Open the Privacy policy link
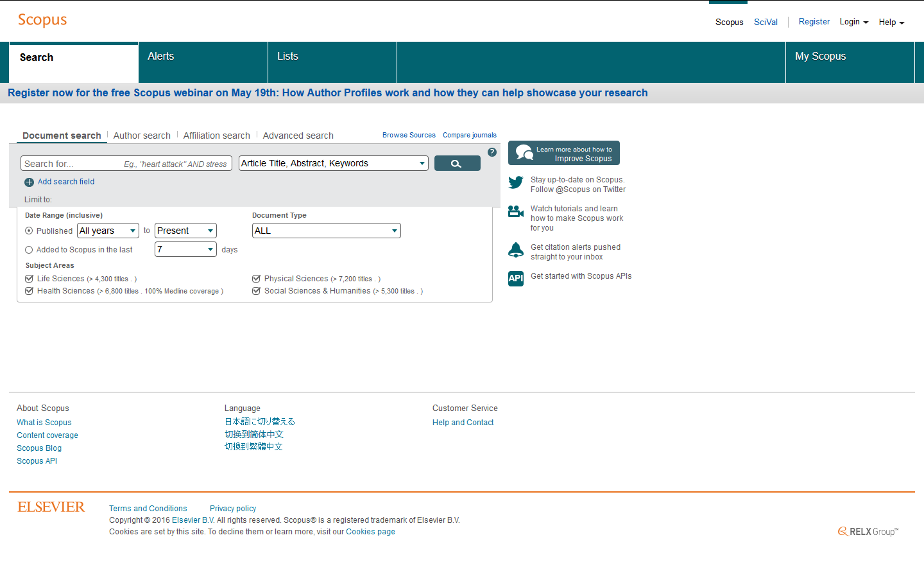Screen dimensions: 924x578 (233, 509)
